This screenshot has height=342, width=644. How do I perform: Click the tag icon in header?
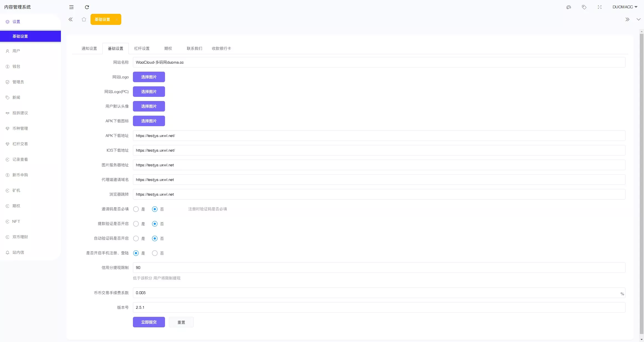tap(584, 7)
